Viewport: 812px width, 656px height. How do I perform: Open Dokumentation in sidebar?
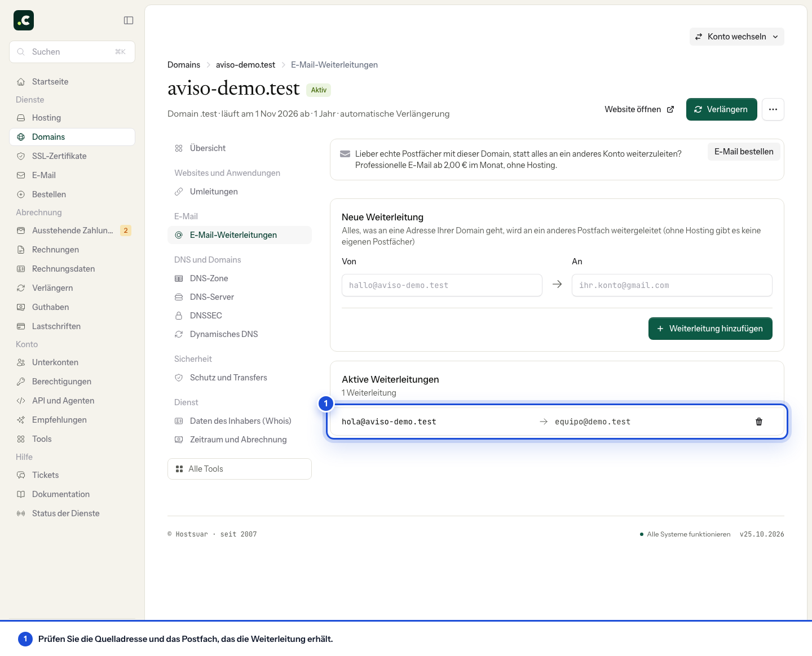click(x=72, y=494)
